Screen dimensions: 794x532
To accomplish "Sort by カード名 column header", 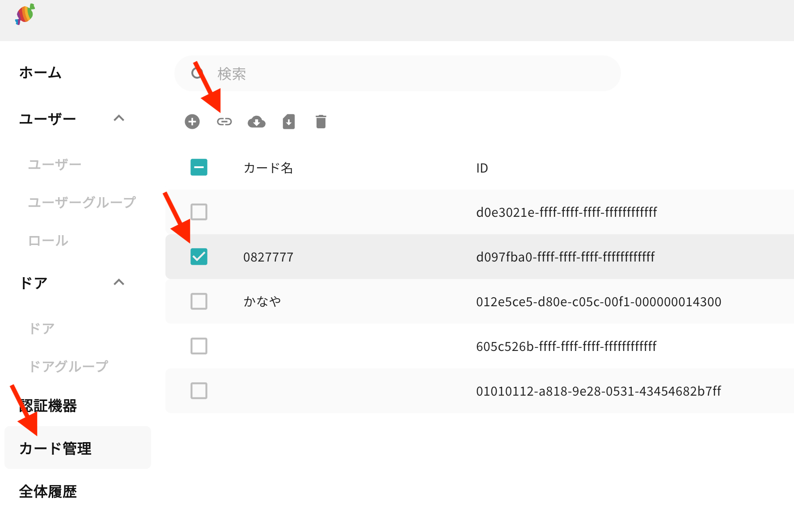I will (x=268, y=168).
